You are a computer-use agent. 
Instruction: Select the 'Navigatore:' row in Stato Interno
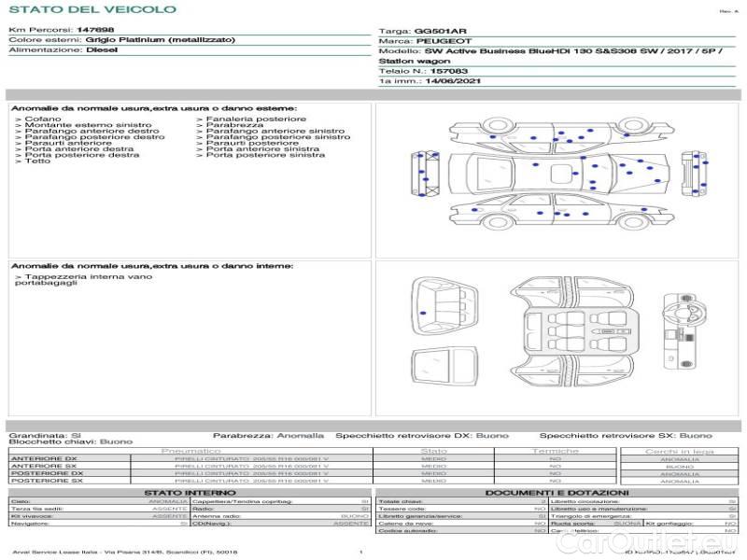pos(99,524)
